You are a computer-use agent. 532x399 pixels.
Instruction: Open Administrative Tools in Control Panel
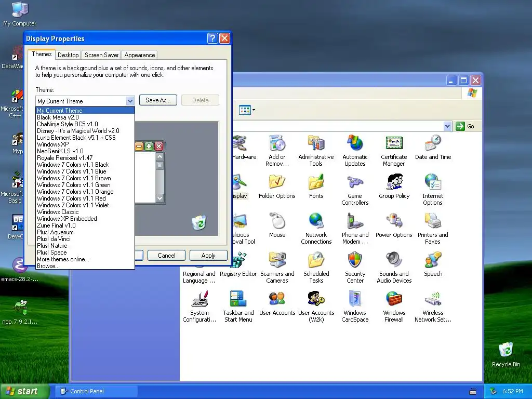pyautogui.click(x=316, y=150)
